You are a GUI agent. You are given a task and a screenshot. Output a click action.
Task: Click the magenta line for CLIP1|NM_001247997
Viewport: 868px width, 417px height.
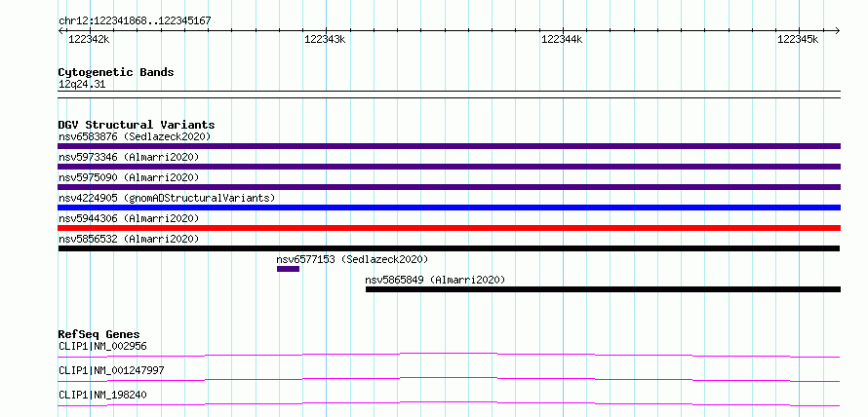pos(449,379)
